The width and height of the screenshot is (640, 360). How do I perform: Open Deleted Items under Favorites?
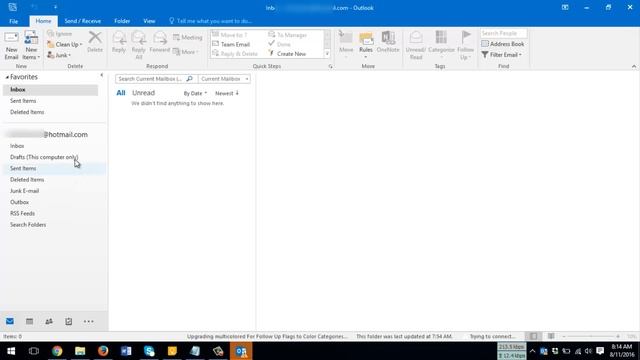[x=27, y=112]
